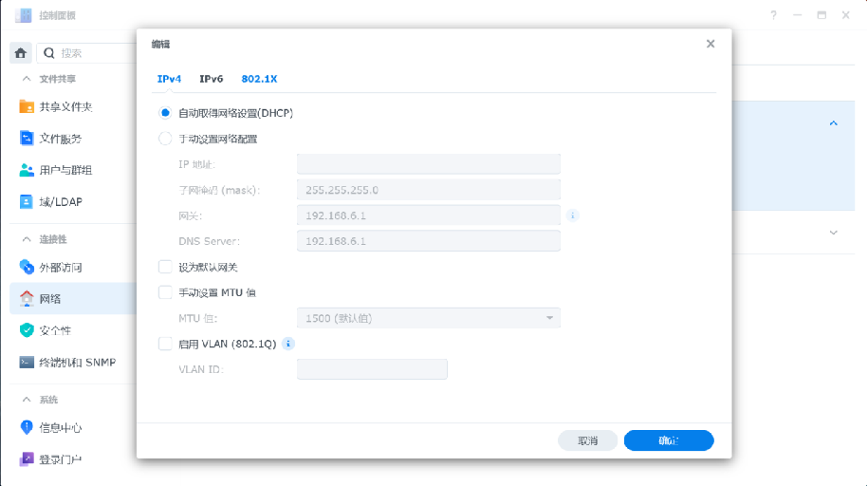Collapse the 连接性 sidebar section
This screenshot has width=868, height=486.
[27, 238]
